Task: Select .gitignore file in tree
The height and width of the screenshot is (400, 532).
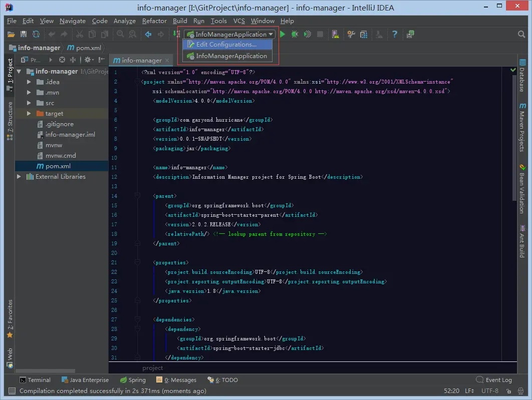Action: (x=55, y=124)
